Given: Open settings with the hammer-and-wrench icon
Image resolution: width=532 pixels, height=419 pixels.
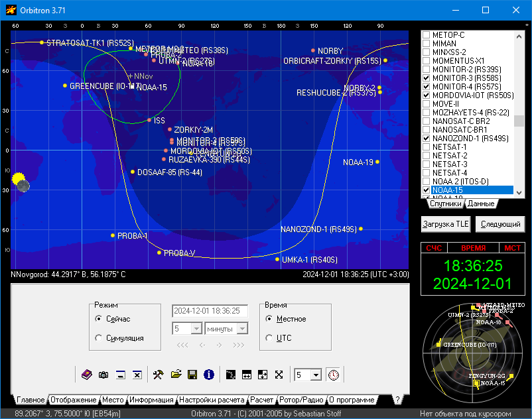Looking at the screenshot, I should 158,375.
